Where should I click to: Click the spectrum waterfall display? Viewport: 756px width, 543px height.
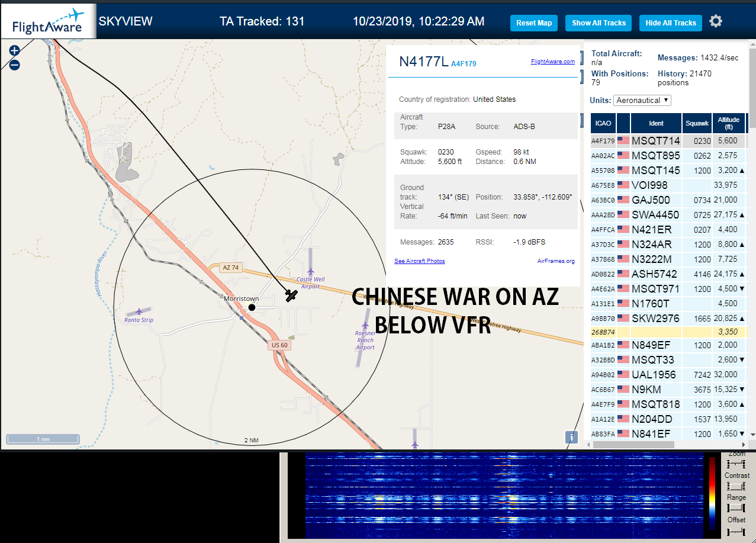click(504, 496)
